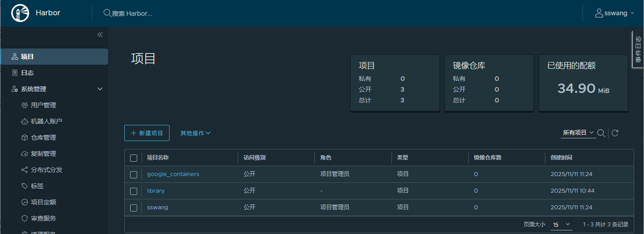Viewport: 644px width, 234px height.
Task: Click the 机器人账户 robot icon
Action: (x=25, y=121)
